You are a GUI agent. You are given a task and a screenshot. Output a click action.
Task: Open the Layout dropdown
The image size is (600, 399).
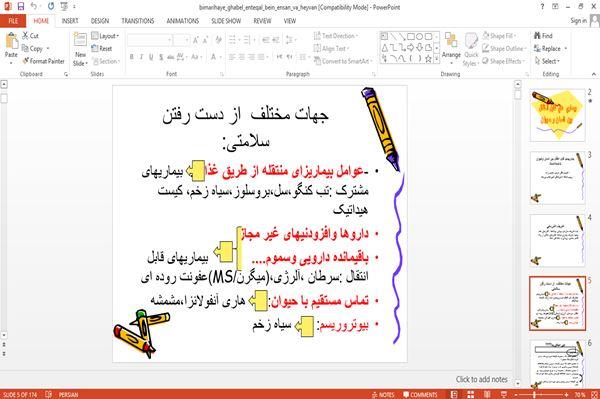[105, 36]
